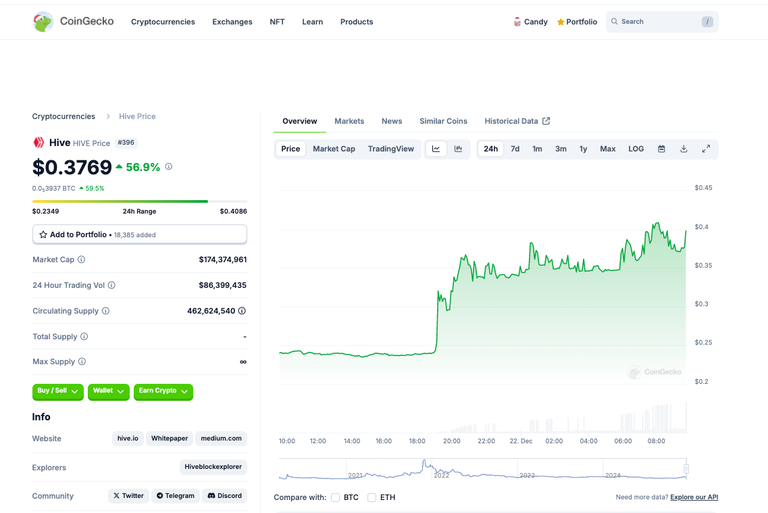
Task: Switch to the Overview tab
Action: click(300, 121)
